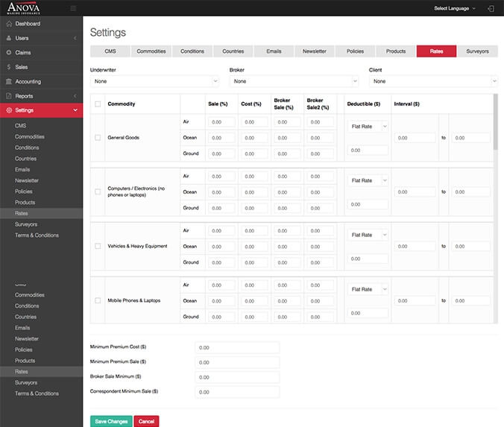Viewport: 504px width, 427px height.
Task: Click the hamburger menu icon in header
Action: [x=72, y=8]
